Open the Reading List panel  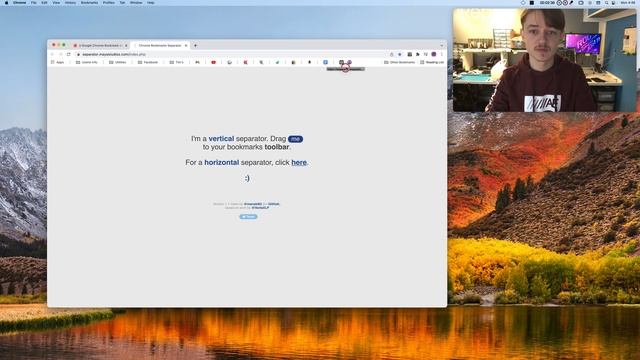pyautogui.click(x=432, y=62)
